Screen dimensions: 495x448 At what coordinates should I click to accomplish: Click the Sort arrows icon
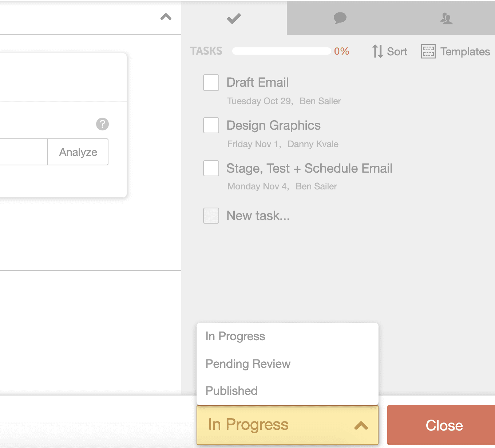pos(377,51)
